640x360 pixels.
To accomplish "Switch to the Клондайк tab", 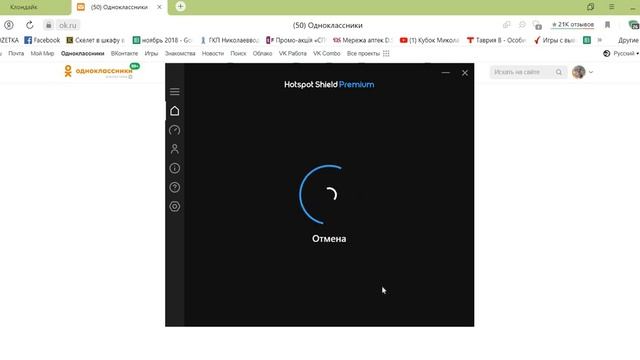I will tap(24, 7).
